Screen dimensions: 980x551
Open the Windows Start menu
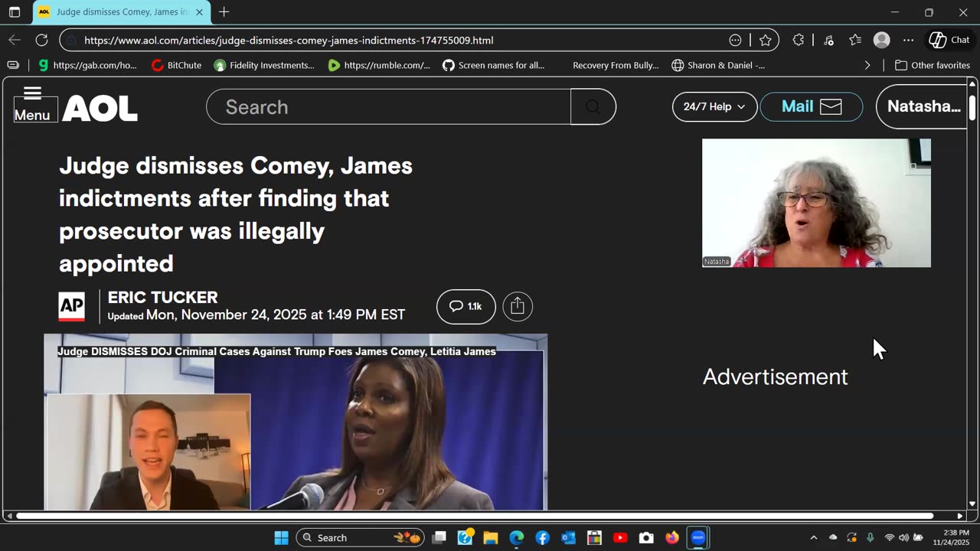pos(281,537)
